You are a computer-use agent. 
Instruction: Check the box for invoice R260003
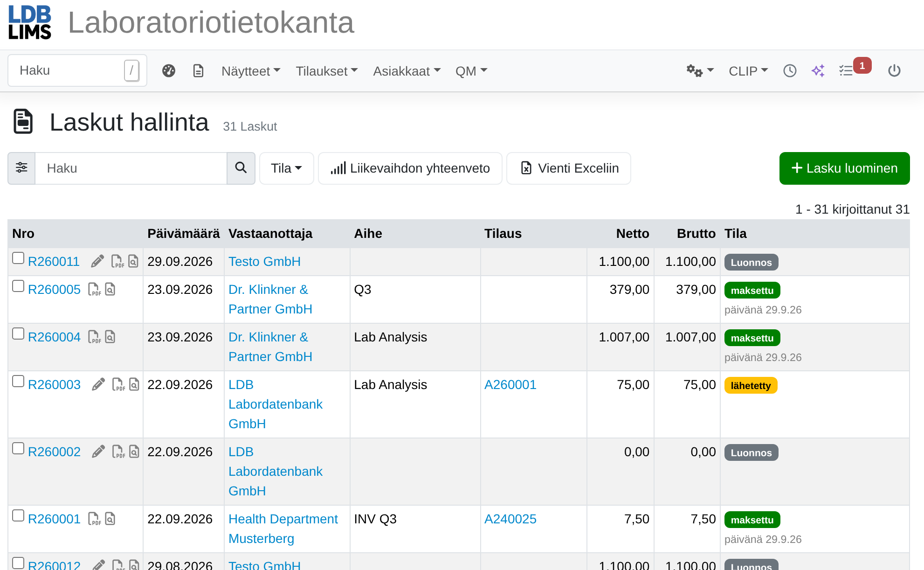18,381
